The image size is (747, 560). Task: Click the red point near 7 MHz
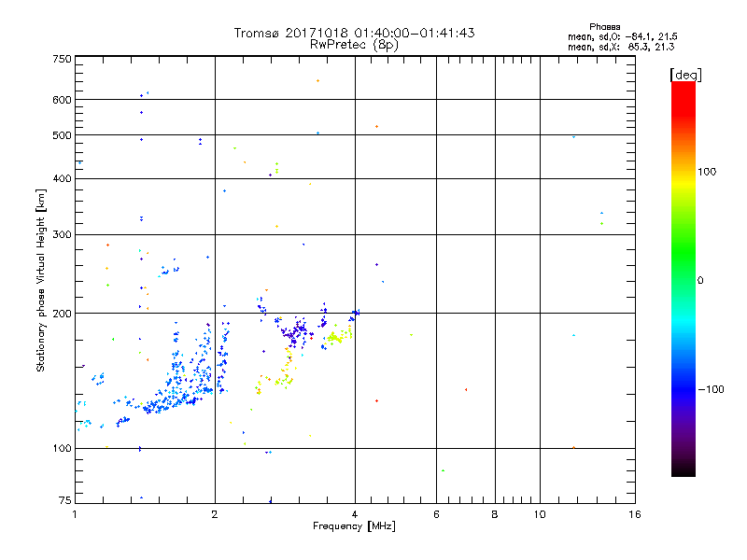coord(466,389)
